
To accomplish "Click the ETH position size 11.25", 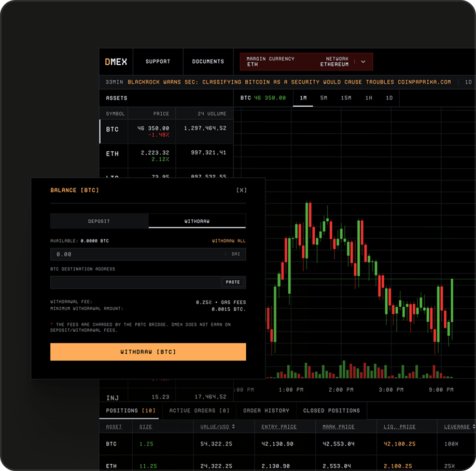I will 148,466.
